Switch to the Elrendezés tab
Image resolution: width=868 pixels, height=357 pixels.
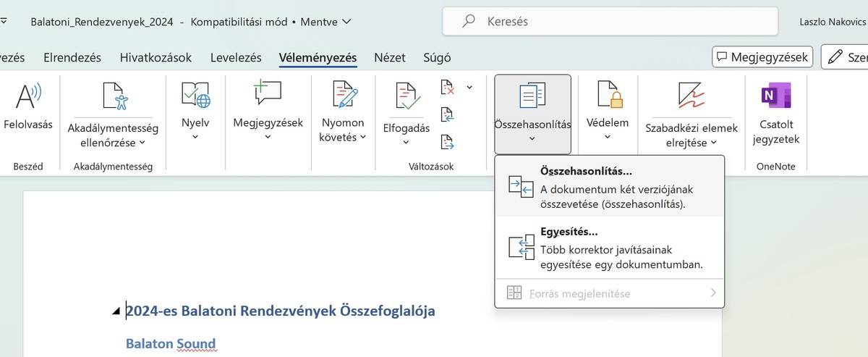pyautogui.click(x=72, y=58)
